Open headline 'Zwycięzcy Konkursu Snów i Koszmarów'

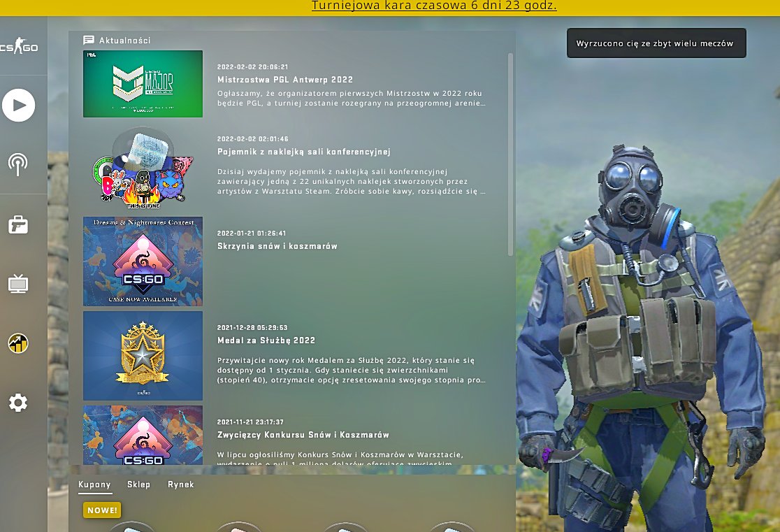pyautogui.click(x=303, y=435)
